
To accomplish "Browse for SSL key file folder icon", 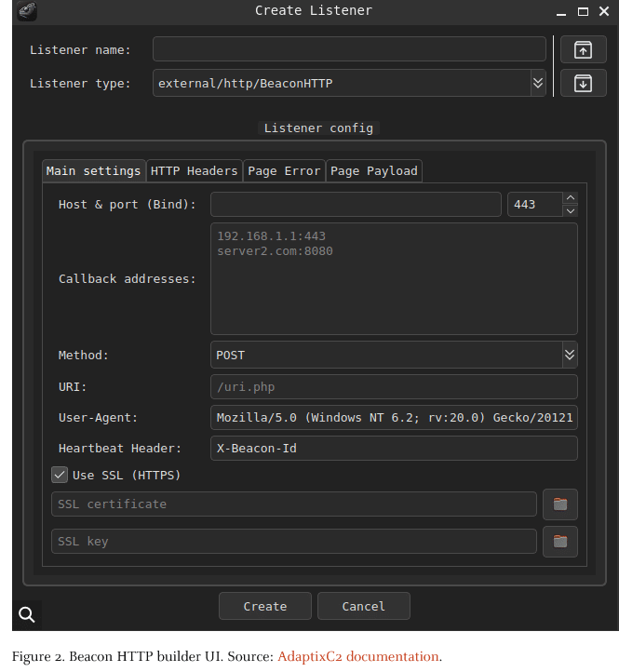I will pos(560,542).
